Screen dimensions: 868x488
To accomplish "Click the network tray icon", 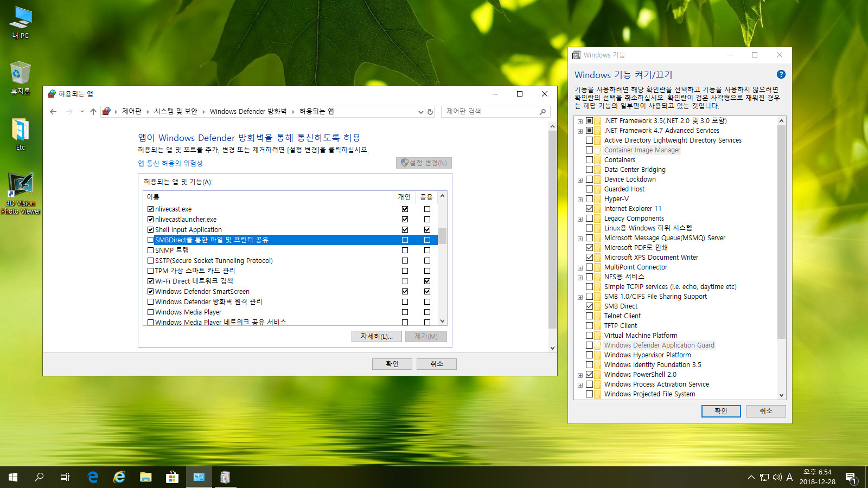I will [x=764, y=477].
